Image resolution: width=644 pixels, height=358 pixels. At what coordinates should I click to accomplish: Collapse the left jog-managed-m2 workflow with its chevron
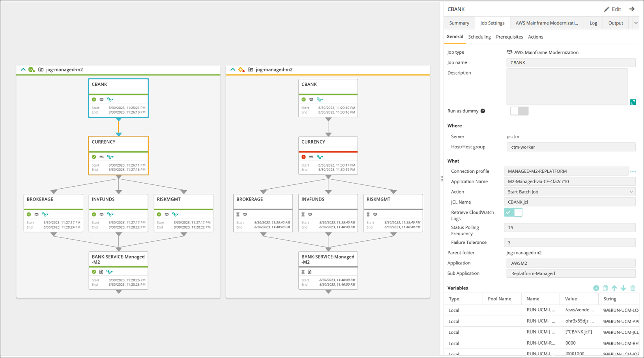tap(23, 69)
